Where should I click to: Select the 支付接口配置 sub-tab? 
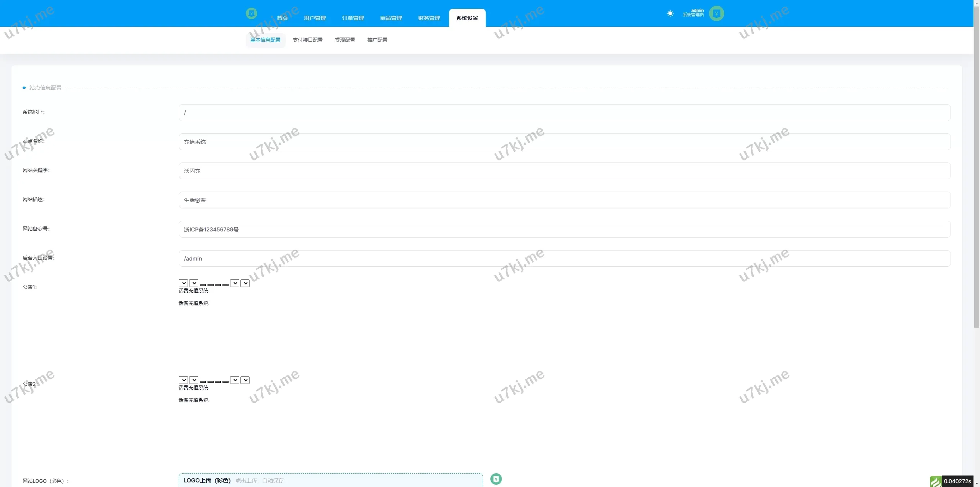tap(307, 40)
